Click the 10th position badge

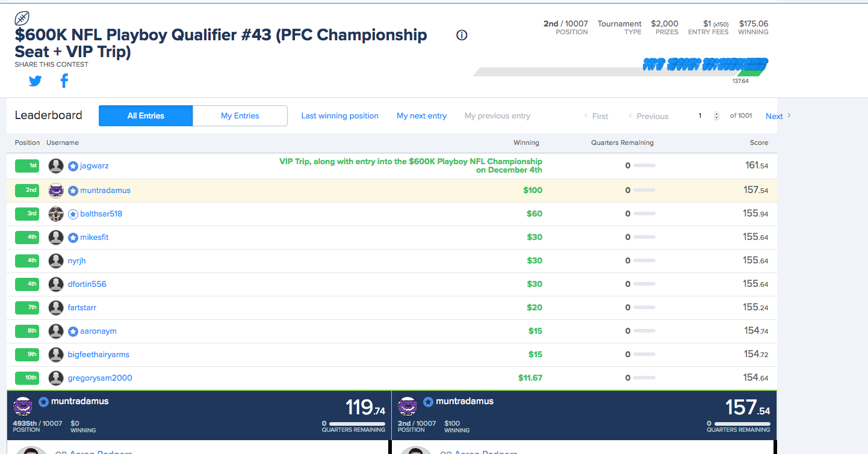click(x=27, y=378)
